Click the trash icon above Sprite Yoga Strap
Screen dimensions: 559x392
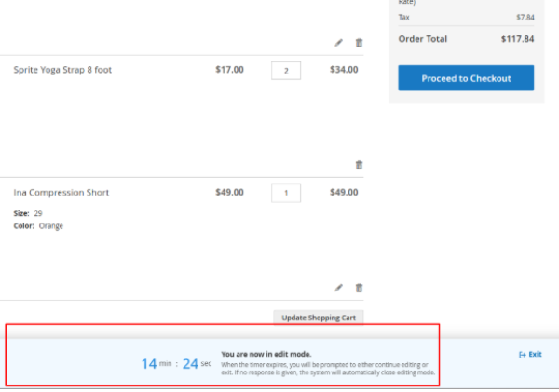coord(360,43)
